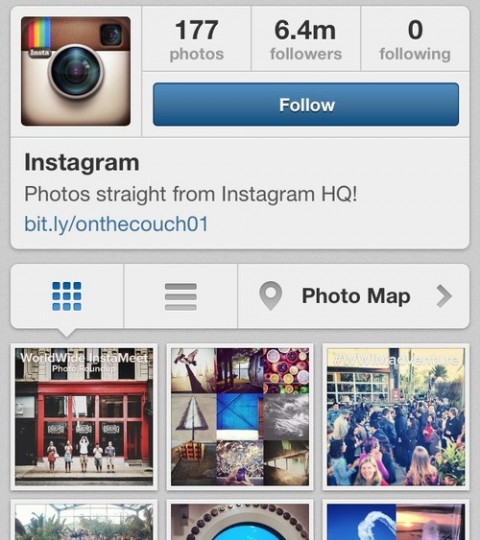Tap the followers label under 6.4m
The image size is (480, 540).
click(306, 54)
